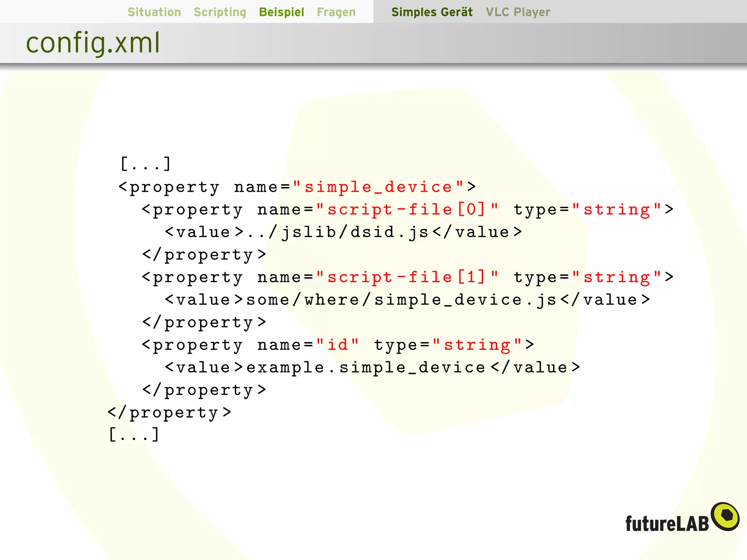This screenshot has width=747, height=560.
Task: Select the "script-file[0]" attribute text
Action: 407,210
